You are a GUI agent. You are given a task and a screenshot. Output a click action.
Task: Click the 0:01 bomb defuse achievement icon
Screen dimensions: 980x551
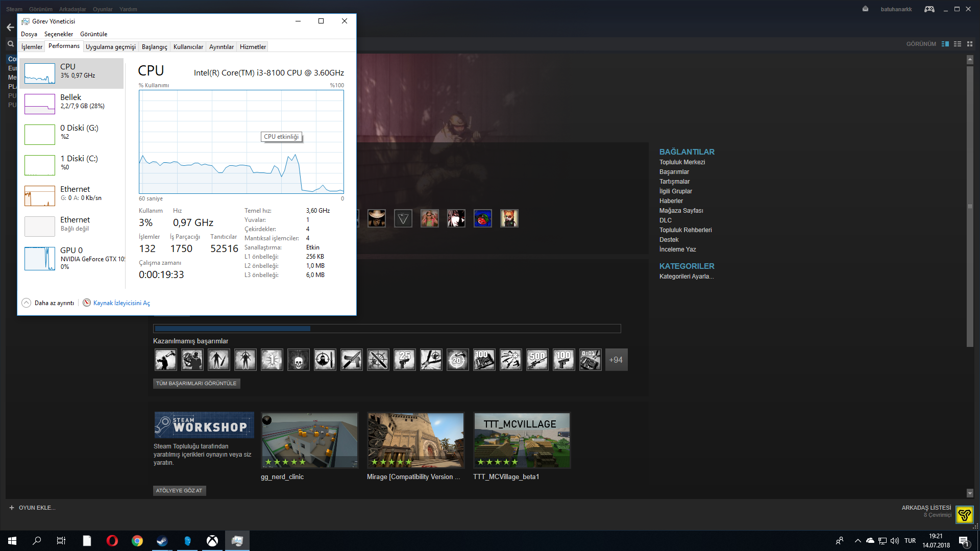coord(591,360)
